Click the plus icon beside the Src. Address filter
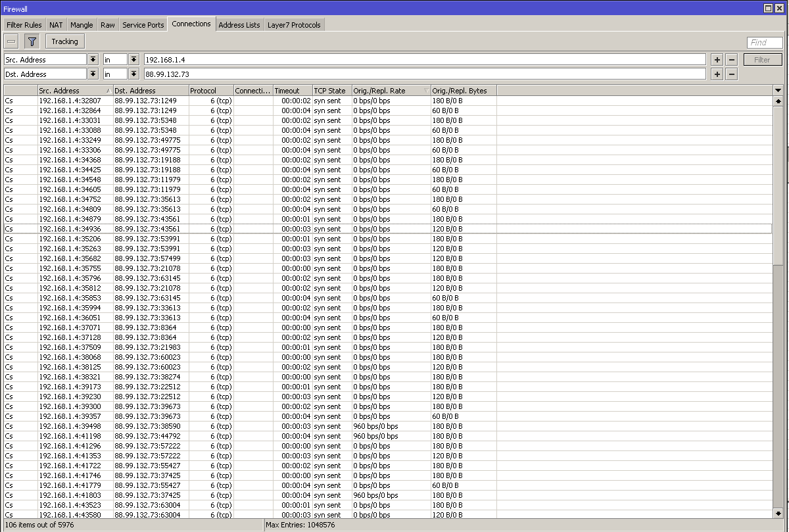Image resolution: width=789 pixels, height=532 pixels. coord(717,59)
